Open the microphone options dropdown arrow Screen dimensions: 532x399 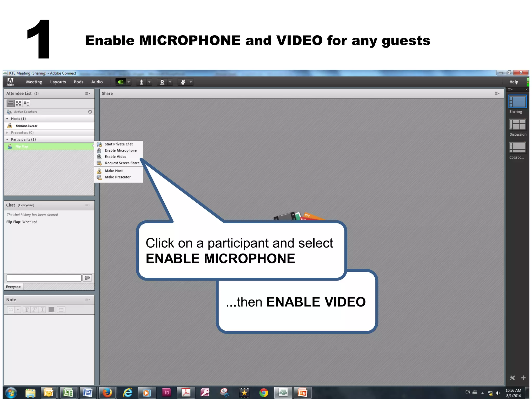(149, 82)
